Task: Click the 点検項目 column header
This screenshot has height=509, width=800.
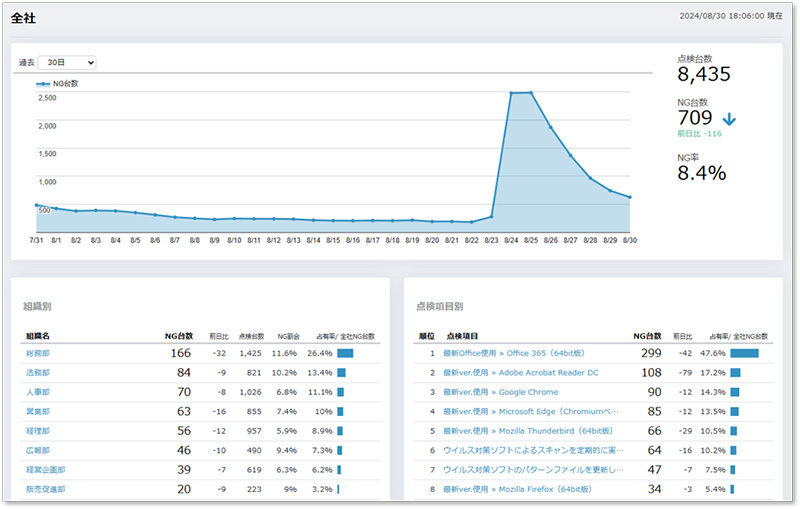Action: tap(462, 336)
